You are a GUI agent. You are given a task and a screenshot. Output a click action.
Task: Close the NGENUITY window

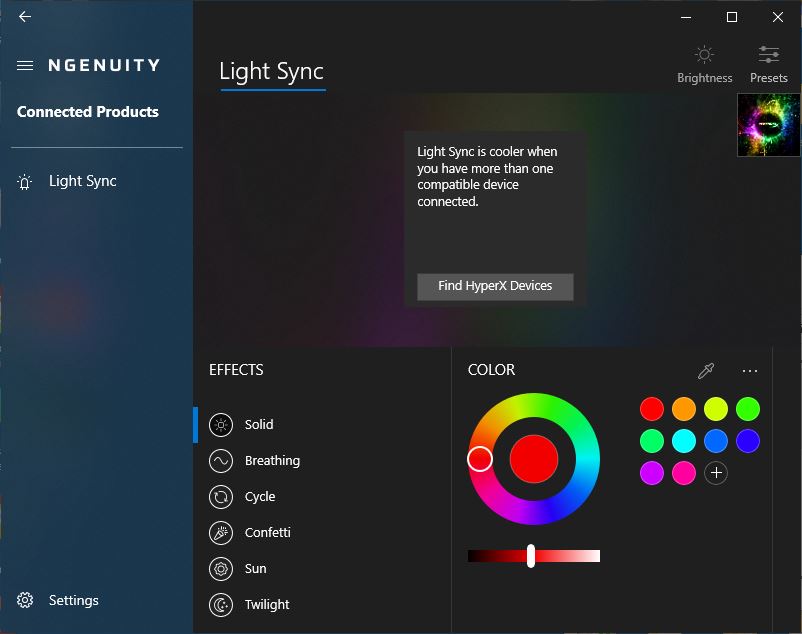click(x=778, y=17)
